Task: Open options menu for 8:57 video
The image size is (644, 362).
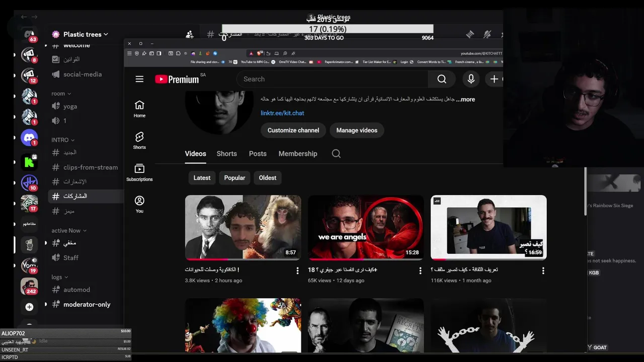Action: 297,270
